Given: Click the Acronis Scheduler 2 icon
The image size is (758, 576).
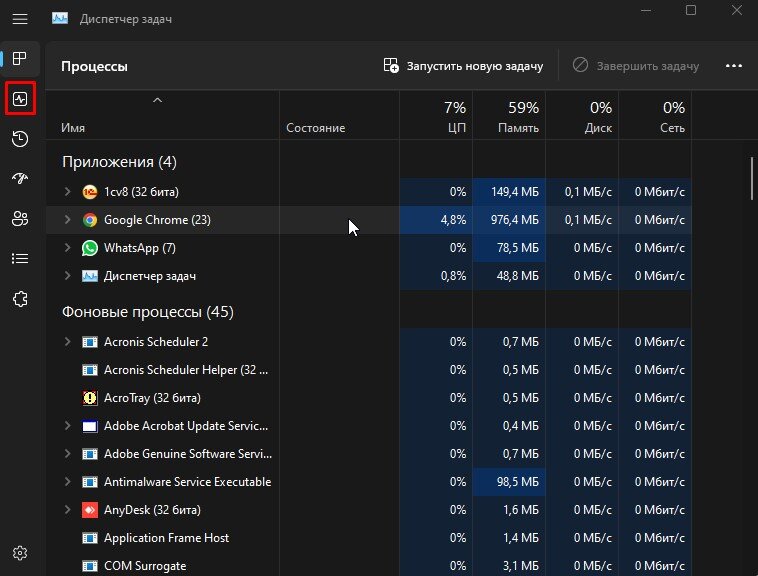Looking at the screenshot, I should tap(89, 342).
